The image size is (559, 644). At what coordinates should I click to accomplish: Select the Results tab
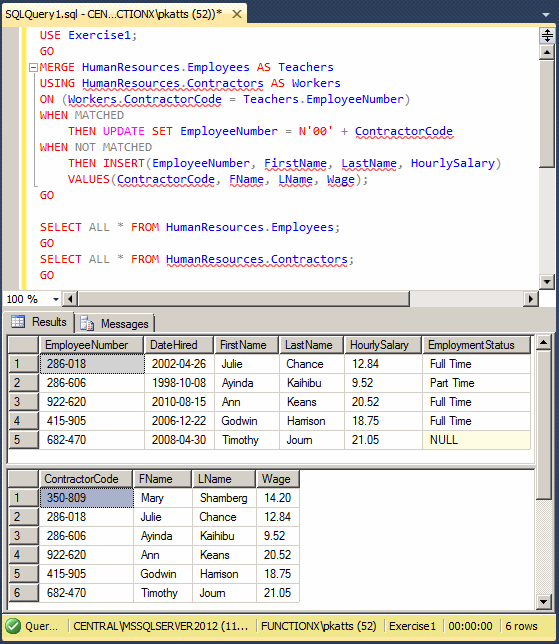click(39, 322)
